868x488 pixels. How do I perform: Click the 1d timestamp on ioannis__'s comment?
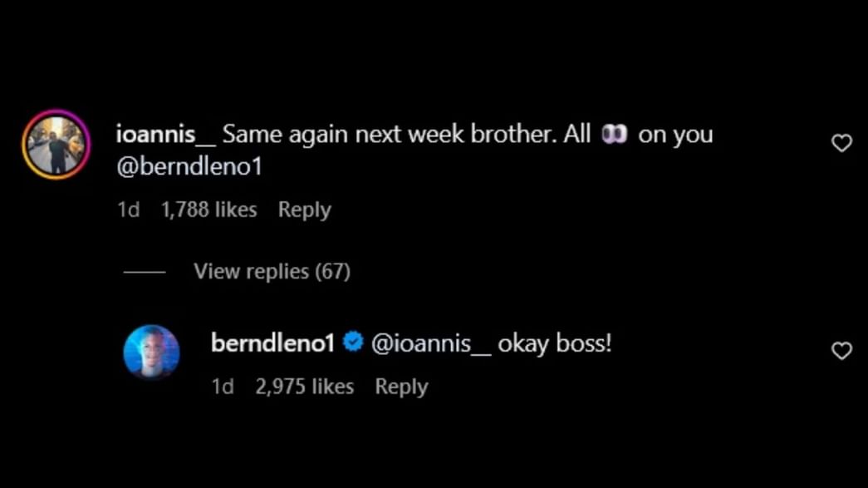[129, 209]
